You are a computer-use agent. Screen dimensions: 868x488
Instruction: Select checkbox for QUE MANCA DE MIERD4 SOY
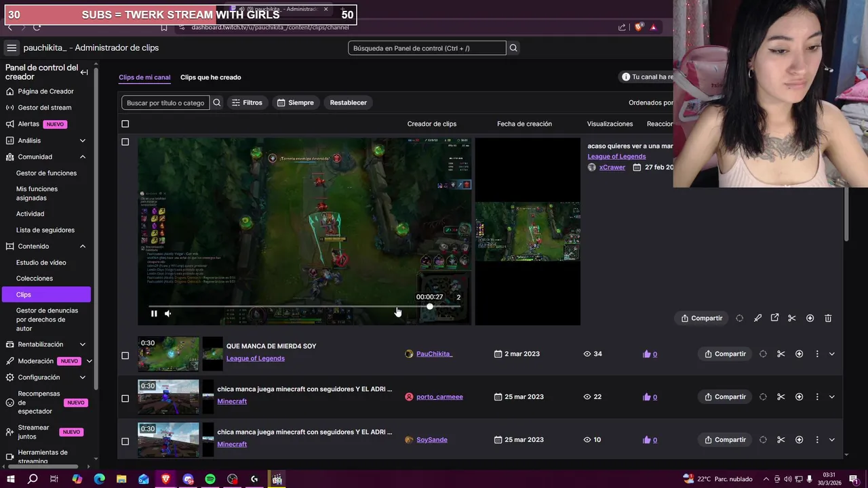pos(125,355)
